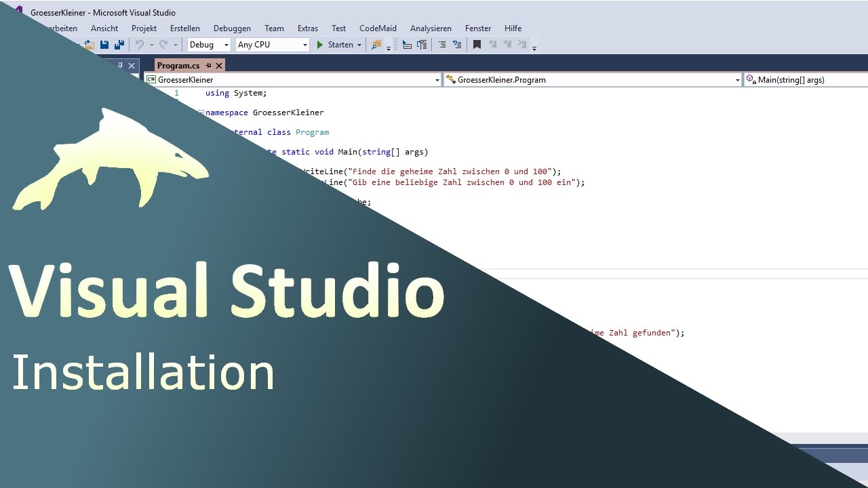Open the Hilfe menu

coord(513,28)
